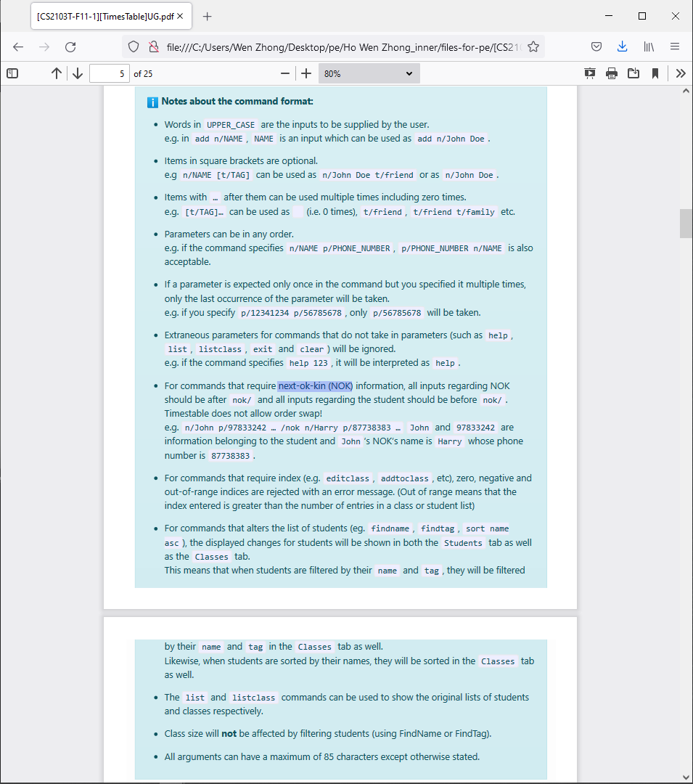Screen dimensions: 693x784
Task: Click the scrollbar up arrow
Action: [686, 91]
